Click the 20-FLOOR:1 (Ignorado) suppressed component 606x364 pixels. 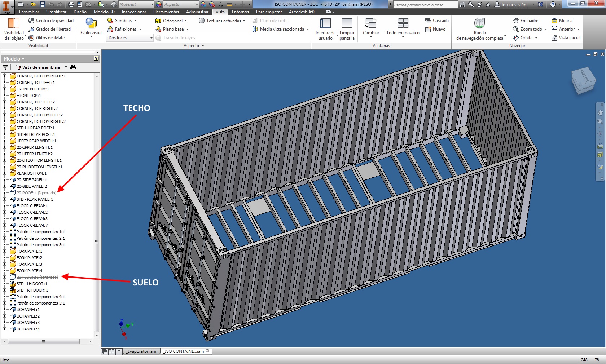pyautogui.click(x=37, y=277)
